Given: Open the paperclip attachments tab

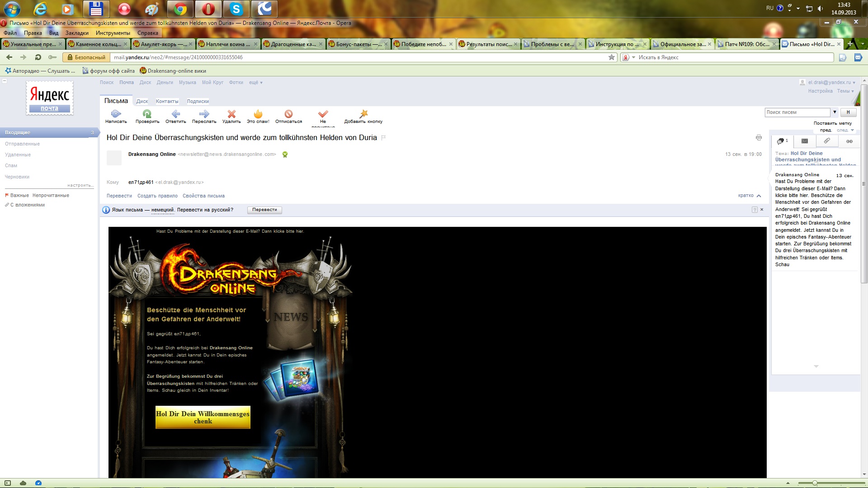Looking at the screenshot, I should pyautogui.click(x=827, y=141).
